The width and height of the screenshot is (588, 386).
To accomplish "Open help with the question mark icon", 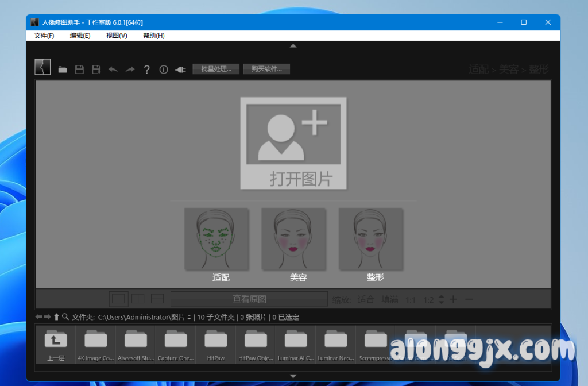I will click(147, 70).
